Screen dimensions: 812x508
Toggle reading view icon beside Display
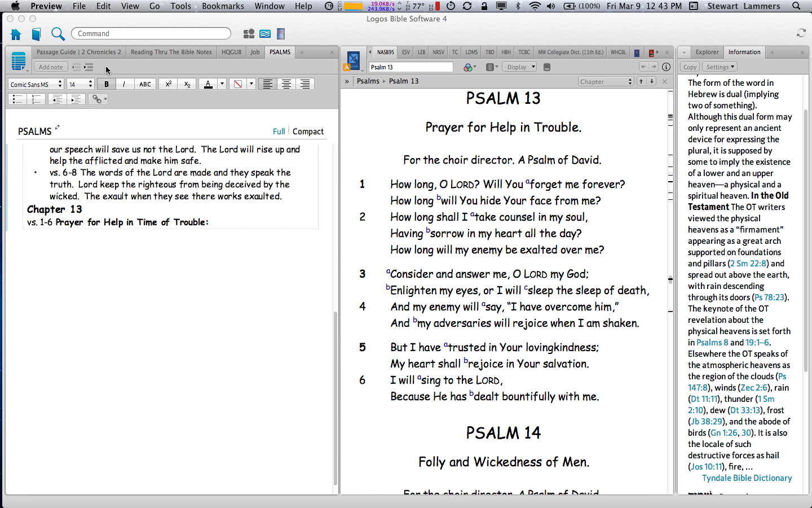coord(546,67)
